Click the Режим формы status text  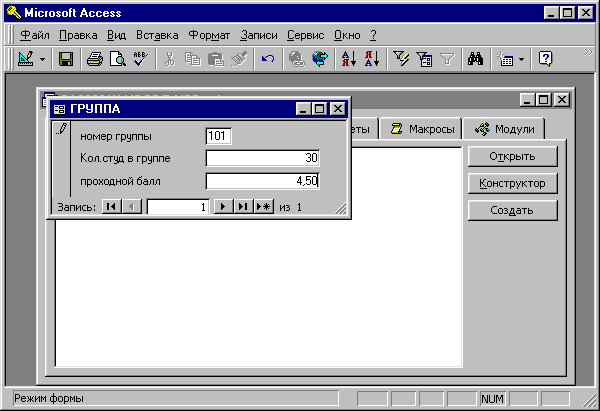[49, 399]
